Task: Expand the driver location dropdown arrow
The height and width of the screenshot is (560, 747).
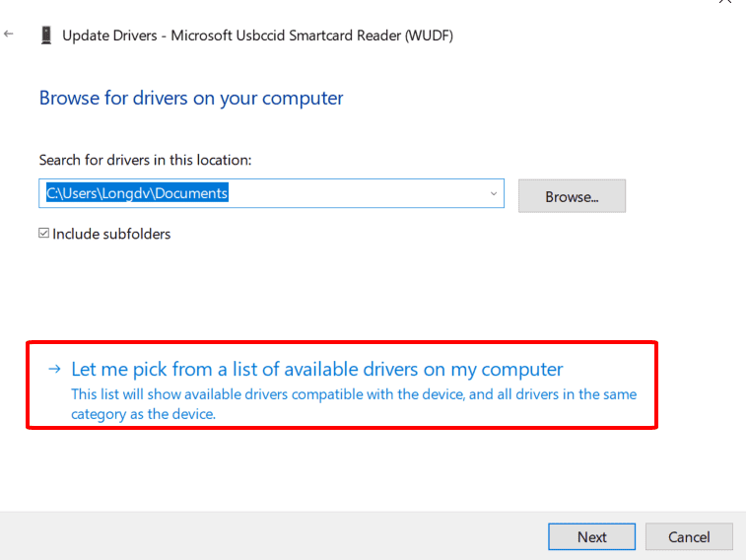Action: pyautogui.click(x=494, y=193)
